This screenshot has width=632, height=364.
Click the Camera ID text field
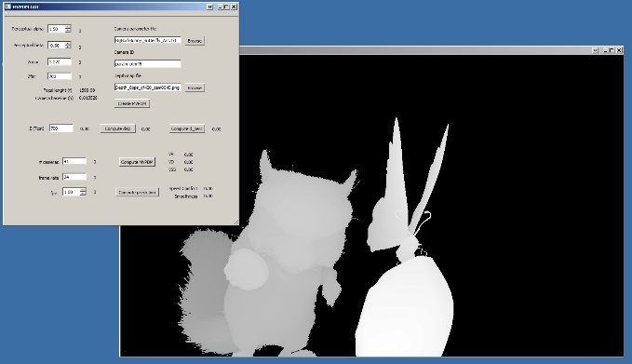click(x=147, y=63)
